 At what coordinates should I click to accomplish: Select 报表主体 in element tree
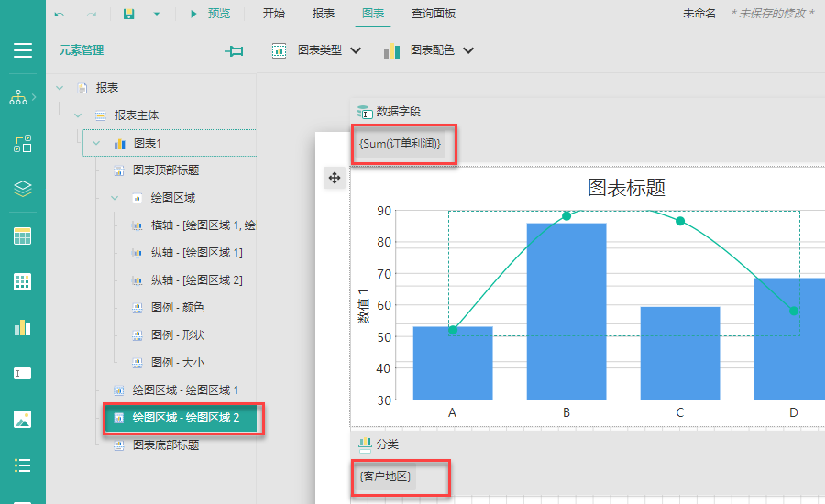point(137,115)
